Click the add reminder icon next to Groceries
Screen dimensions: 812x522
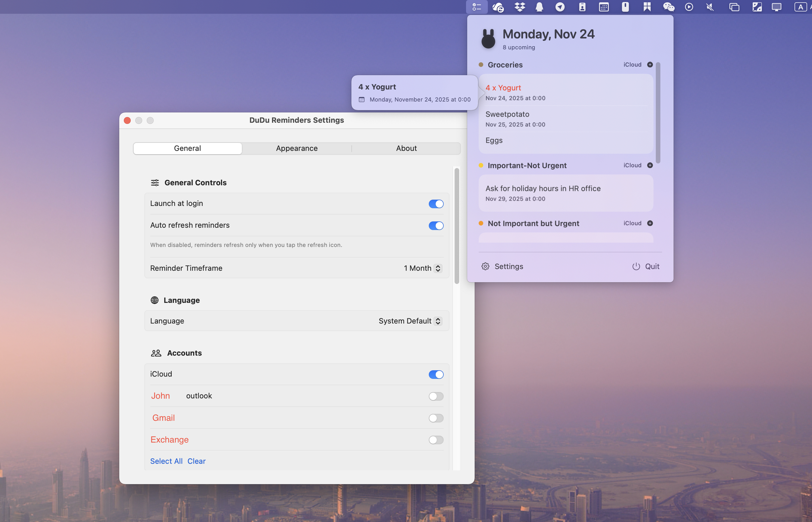click(x=650, y=65)
